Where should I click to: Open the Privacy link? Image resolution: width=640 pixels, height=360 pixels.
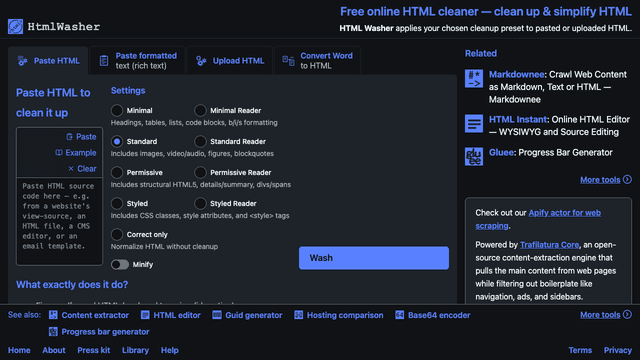click(x=618, y=350)
